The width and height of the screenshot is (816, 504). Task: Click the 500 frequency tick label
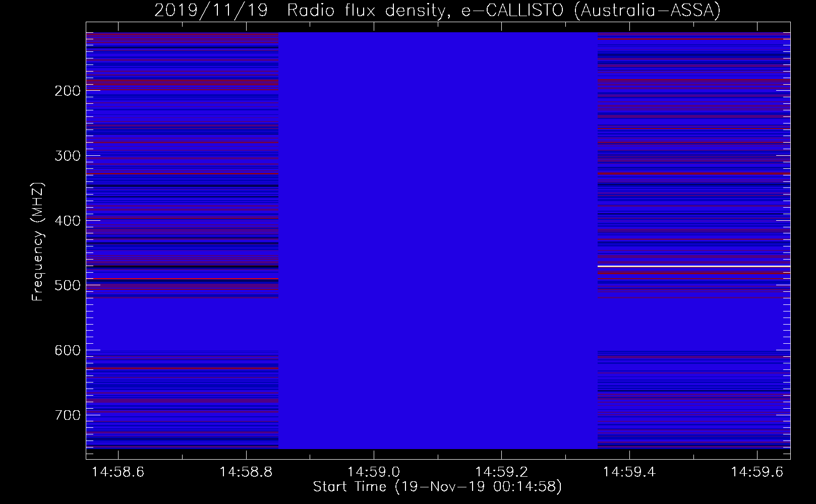68,286
